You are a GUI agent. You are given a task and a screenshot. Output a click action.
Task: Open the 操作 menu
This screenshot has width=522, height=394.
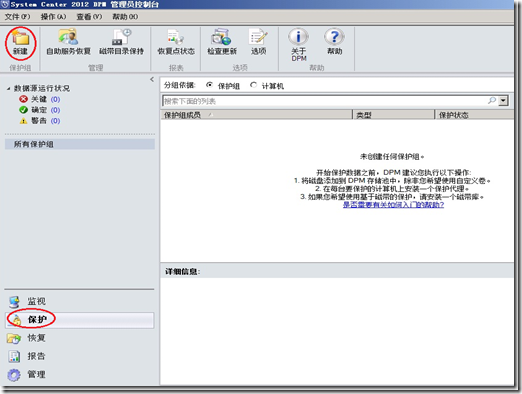53,17
